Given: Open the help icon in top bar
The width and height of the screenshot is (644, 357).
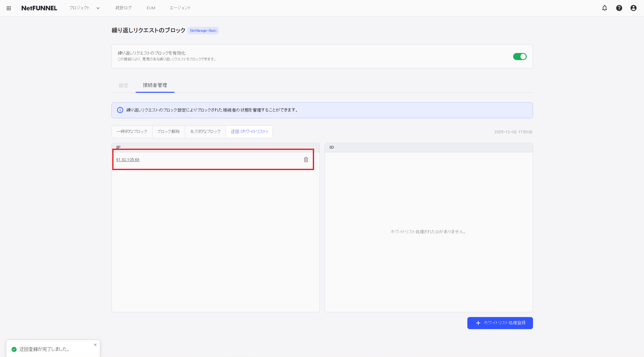Looking at the screenshot, I should coord(619,8).
